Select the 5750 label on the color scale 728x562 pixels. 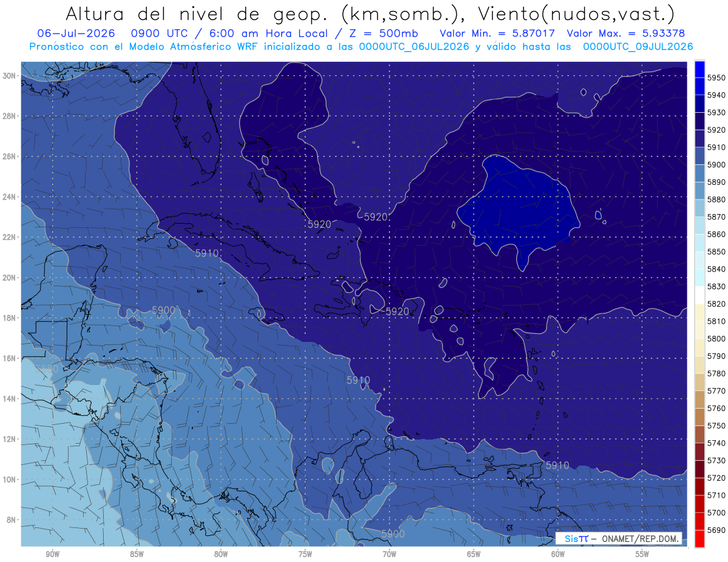(716, 426)
